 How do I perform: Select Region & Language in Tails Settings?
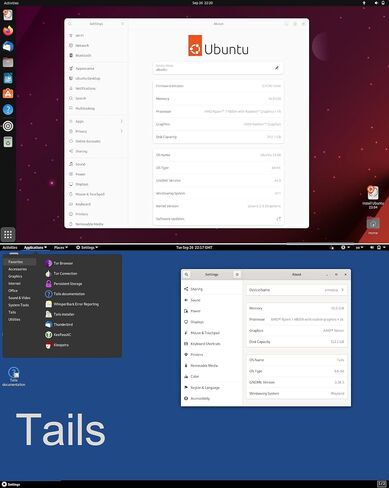(212, 388)
